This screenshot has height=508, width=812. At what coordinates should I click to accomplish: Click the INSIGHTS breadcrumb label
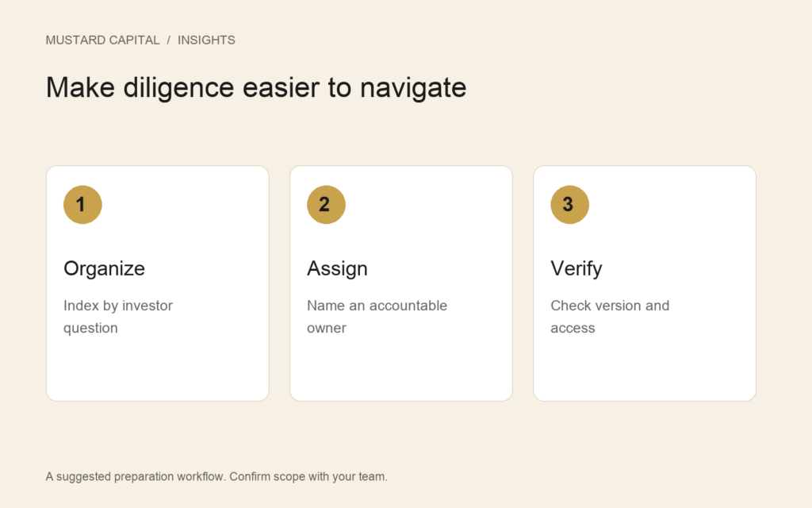(206, 40)
